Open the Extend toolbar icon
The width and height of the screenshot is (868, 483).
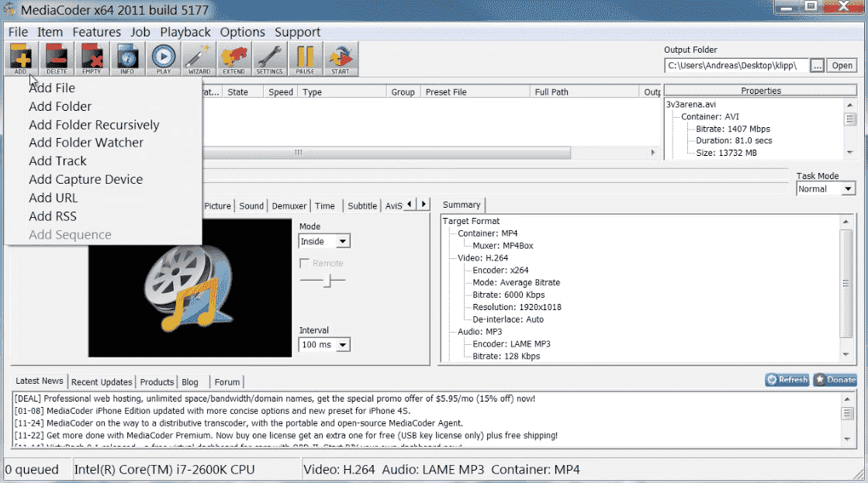[233, 59]
